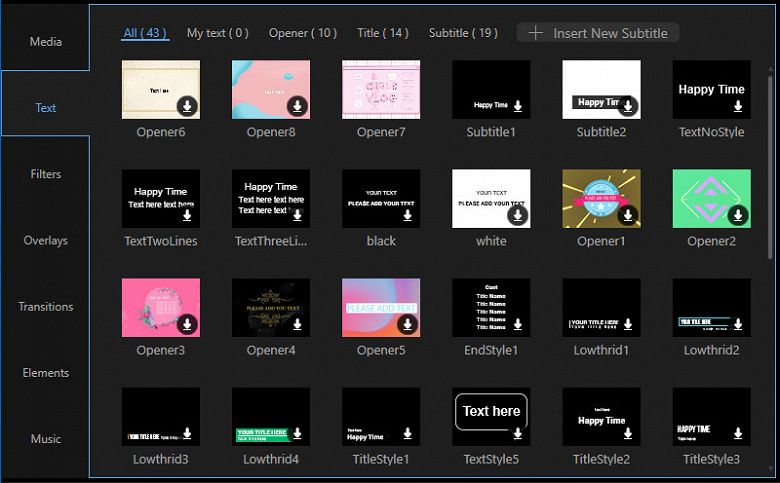Download the EndStyle1 credits template
The height and width of the screenshot is (483, 780).
pos(518,324)
